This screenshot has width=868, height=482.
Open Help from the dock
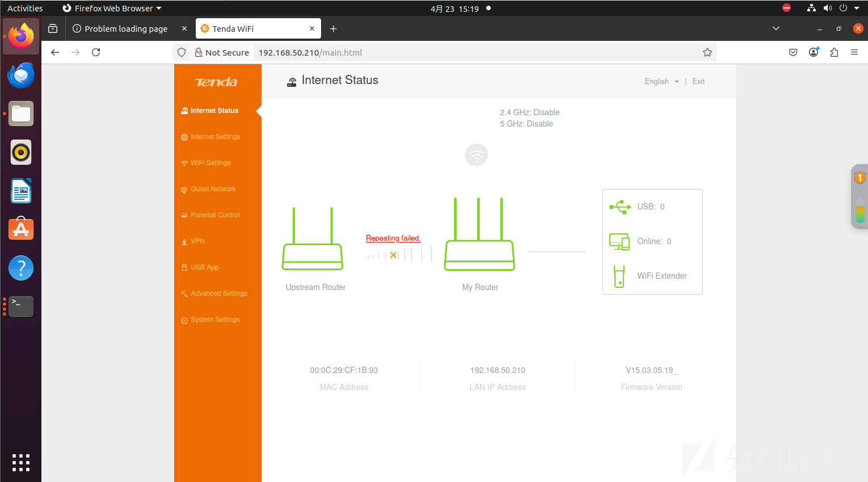pos(21,268)
